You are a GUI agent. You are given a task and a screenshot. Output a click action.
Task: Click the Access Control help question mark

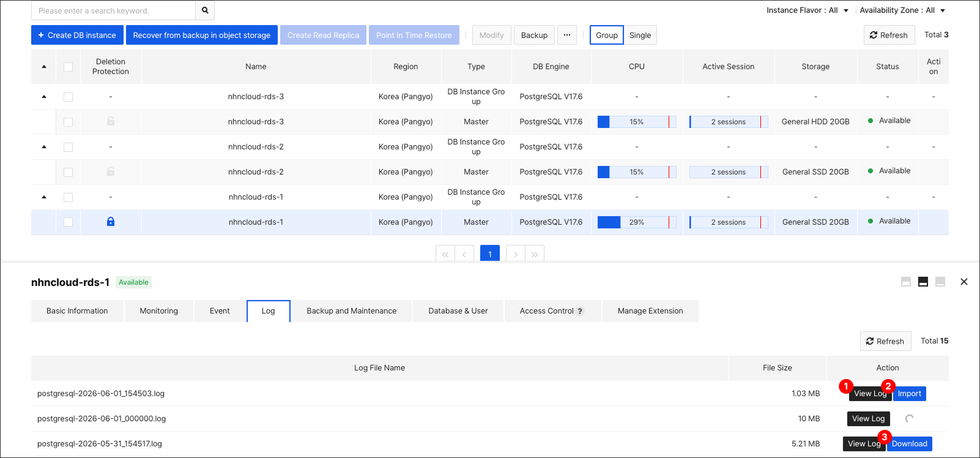click(x=580, y=311)
